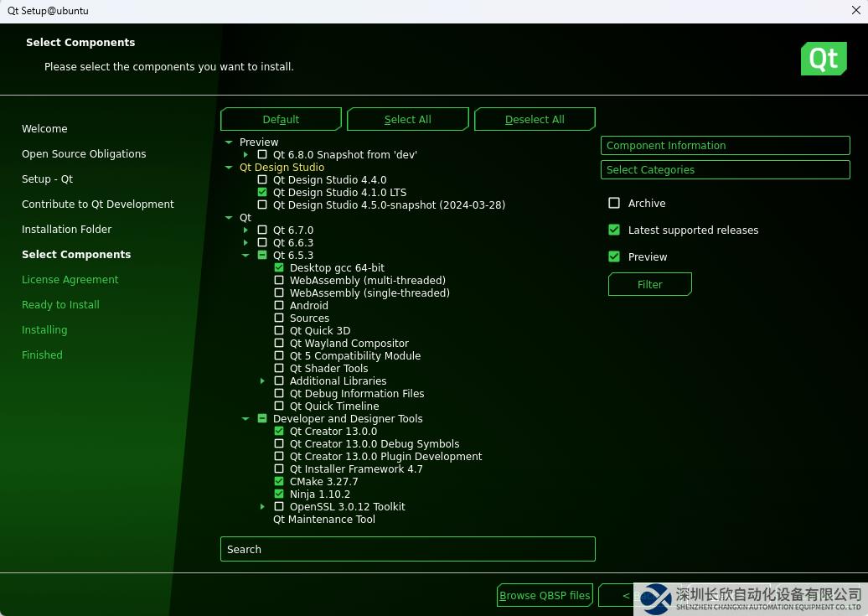Expand Additional Libraries under Qt 6.5.3

point(262,380)
